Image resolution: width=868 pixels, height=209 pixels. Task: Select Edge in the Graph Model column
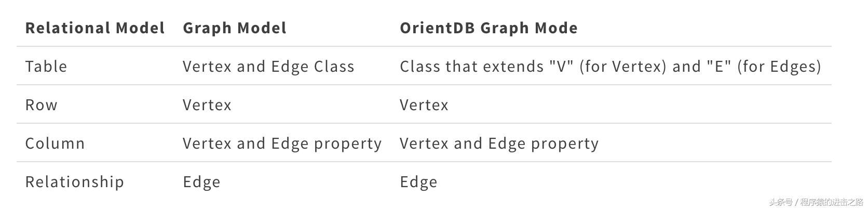tap(202, 182)
